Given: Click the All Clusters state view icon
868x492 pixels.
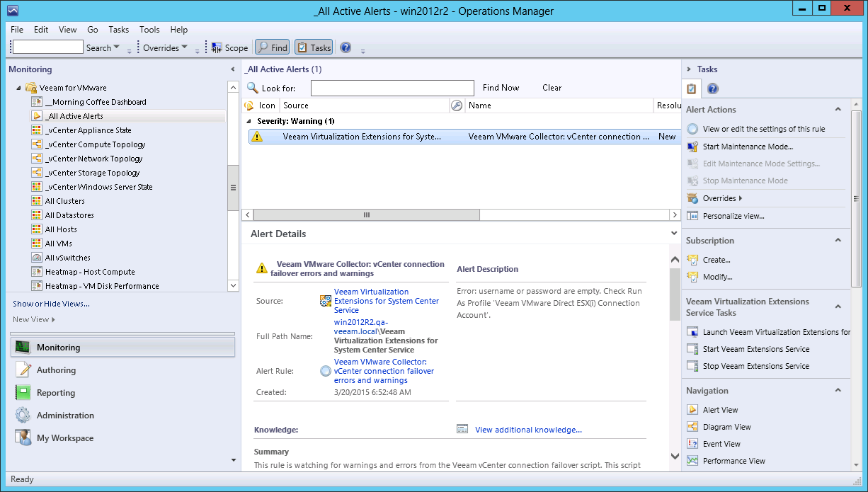Looking at the screenshot, I should click(37, 201).
